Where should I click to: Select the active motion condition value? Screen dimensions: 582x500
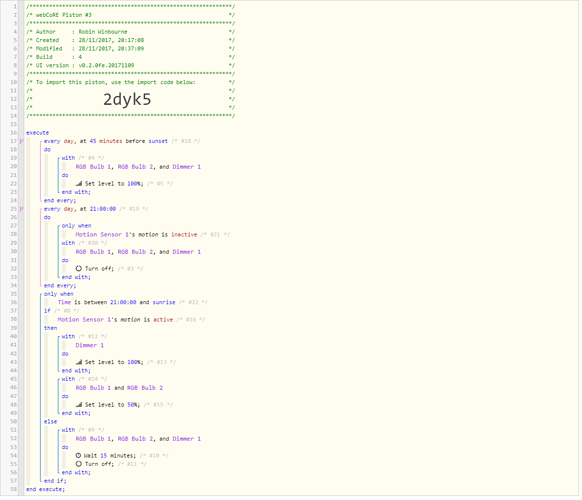point(163,320)
